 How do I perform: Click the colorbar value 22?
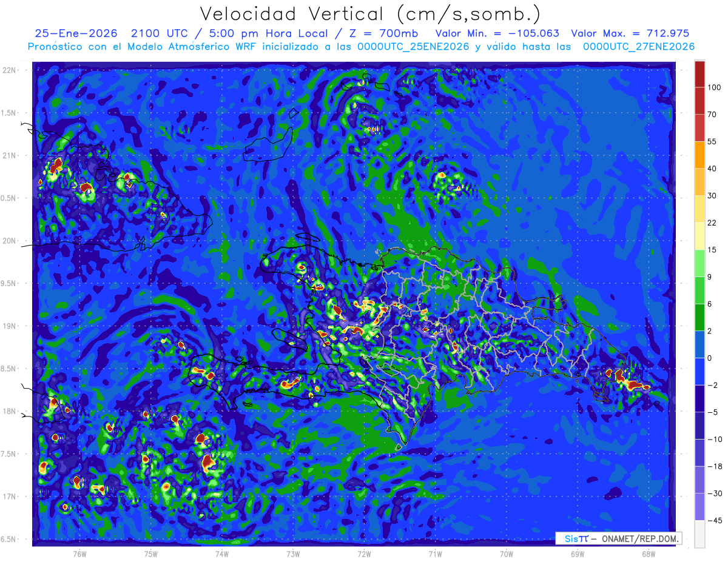712,222
